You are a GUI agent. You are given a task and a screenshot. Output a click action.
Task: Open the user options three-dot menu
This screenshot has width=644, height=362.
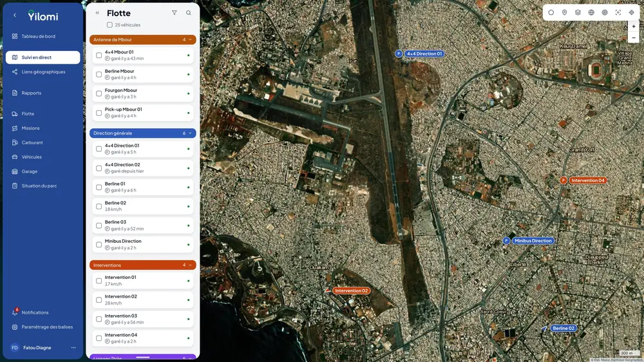point(73,348)
